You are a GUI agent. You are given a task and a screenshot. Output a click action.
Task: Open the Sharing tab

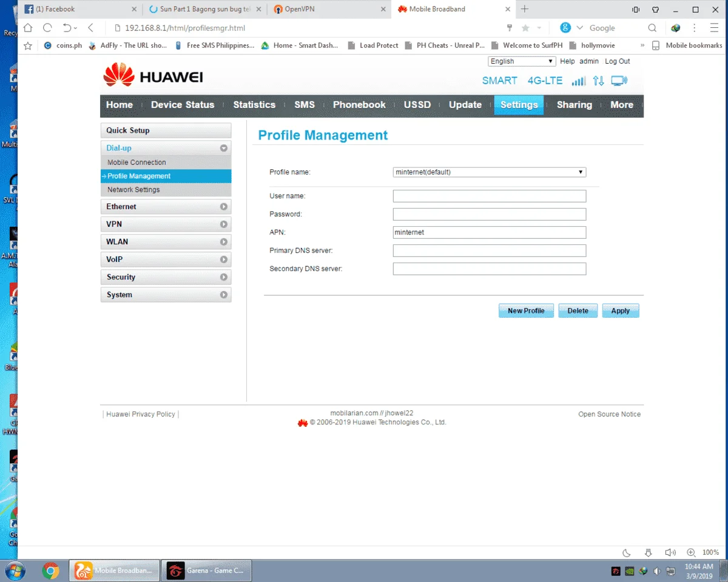(575, 105)
